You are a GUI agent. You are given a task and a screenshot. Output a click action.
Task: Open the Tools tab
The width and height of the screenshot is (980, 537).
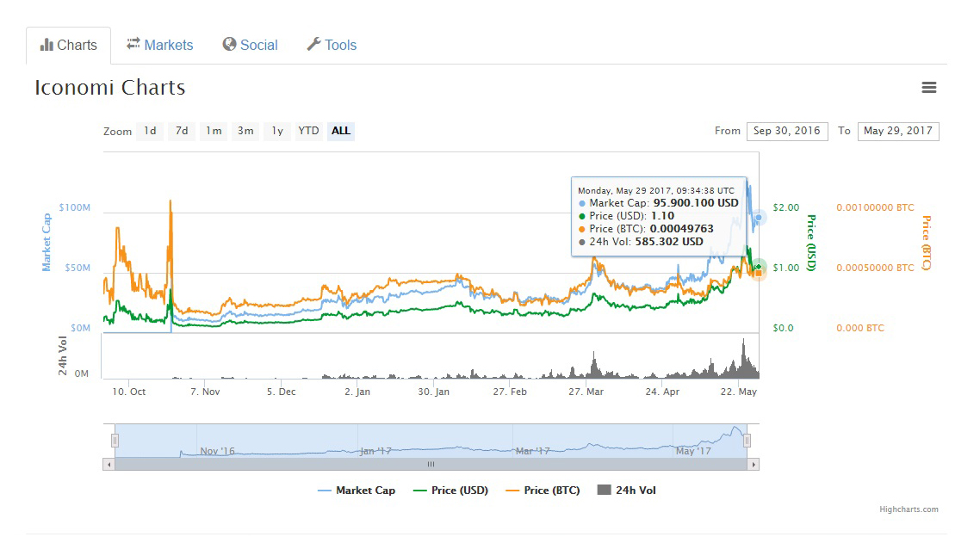(x=332, y=45)
